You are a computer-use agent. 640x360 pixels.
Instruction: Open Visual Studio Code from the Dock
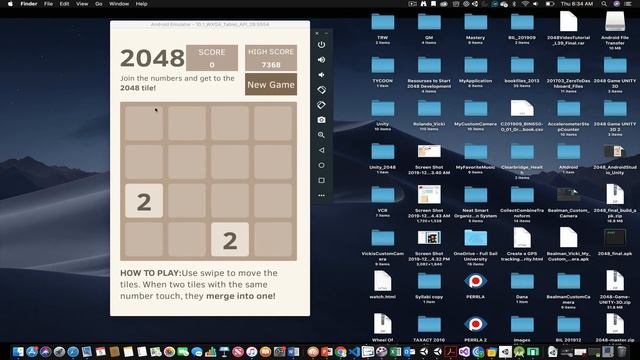click(x=355, y=351)
